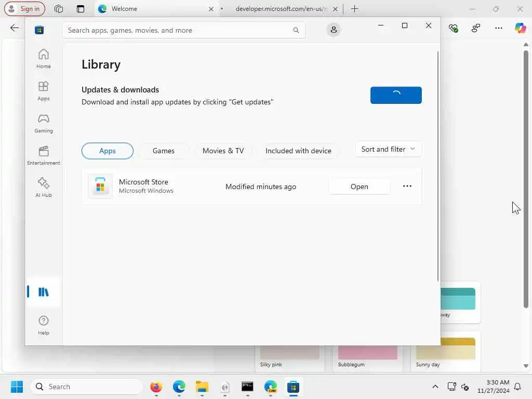This screenshot has width=532, height=399.
Task: Open Edge browser essentials heart icon
Action: [453, 28]
